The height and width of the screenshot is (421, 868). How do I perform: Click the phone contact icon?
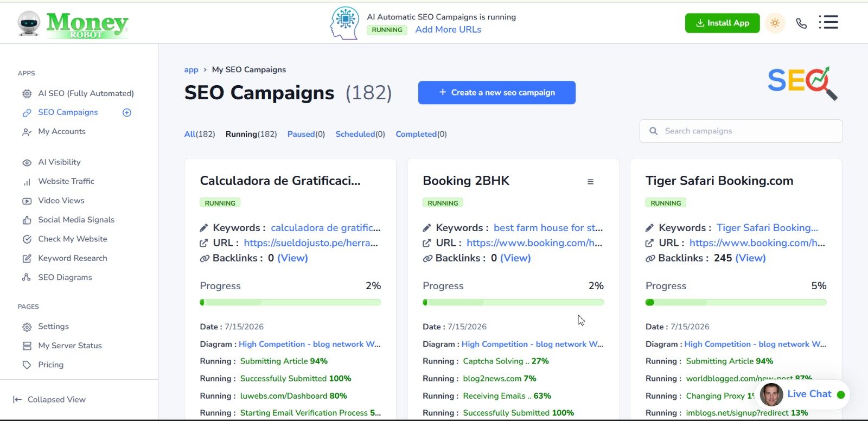pyautogui.click(x=801, y=23)
